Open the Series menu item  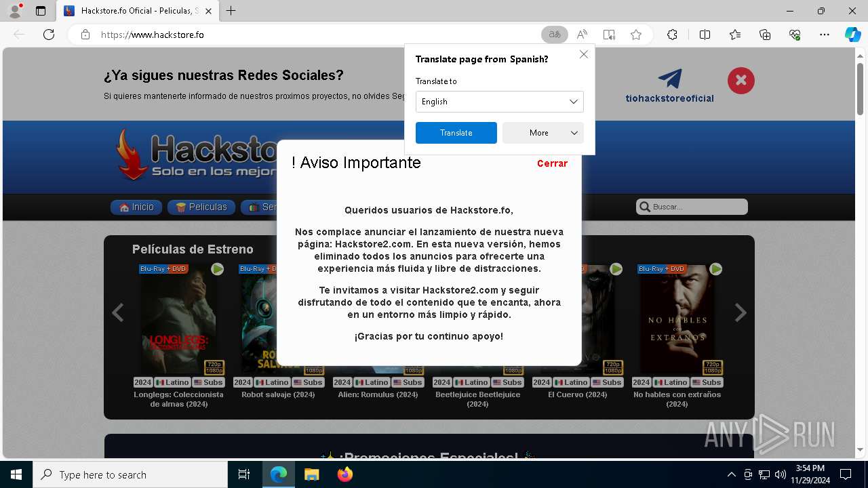pos(259,207)
